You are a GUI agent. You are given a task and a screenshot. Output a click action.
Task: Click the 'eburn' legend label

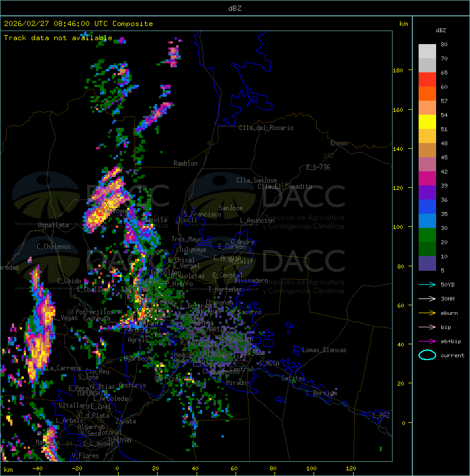click(449, 313)
